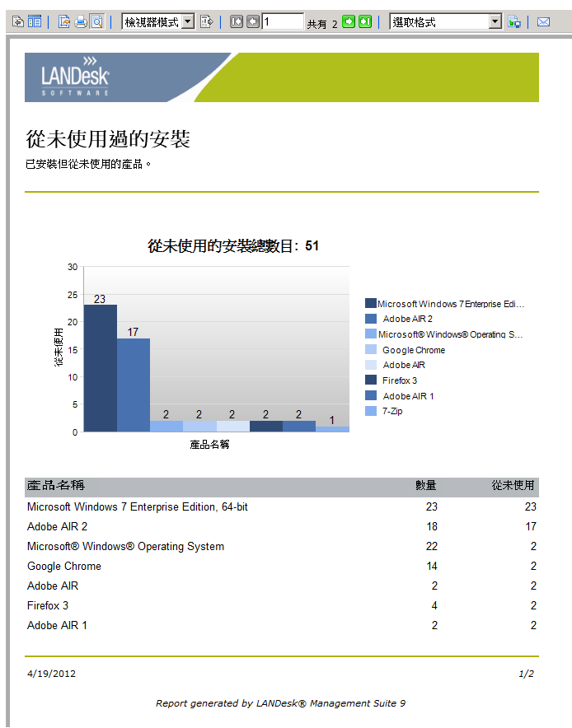572x728 pixels.
Task: Click the Microsoft Windows 7 Enterprise legend swatch
Action: tap(370, 303)
